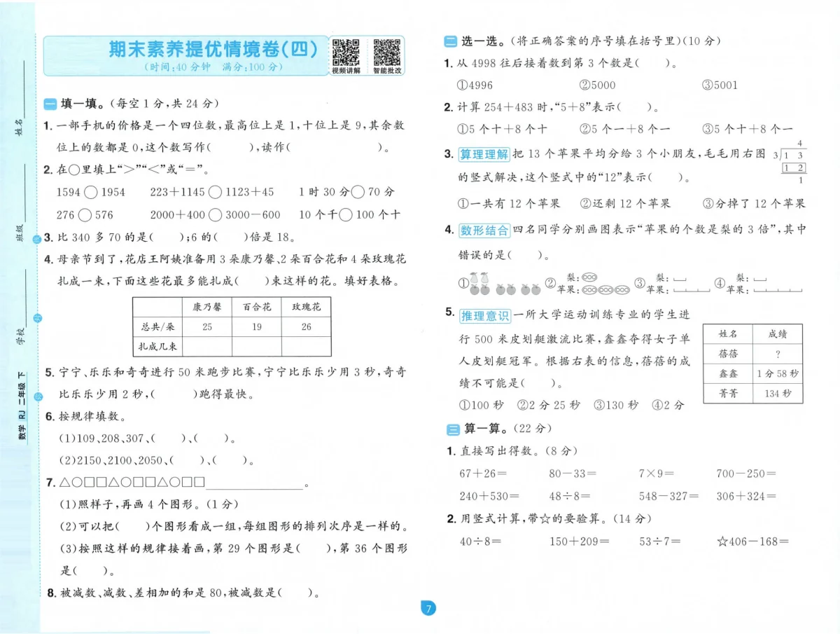840x634 pixels.
Task: Click the problem 67+26=
Action: point(484,474)
